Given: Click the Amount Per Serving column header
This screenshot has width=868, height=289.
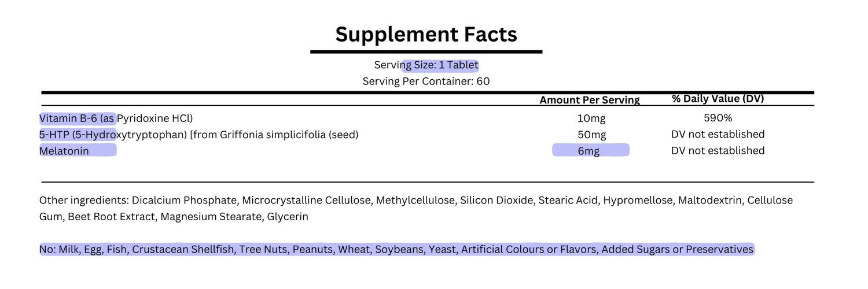Looking at the screenshot, I should click(x=589, y=100).
